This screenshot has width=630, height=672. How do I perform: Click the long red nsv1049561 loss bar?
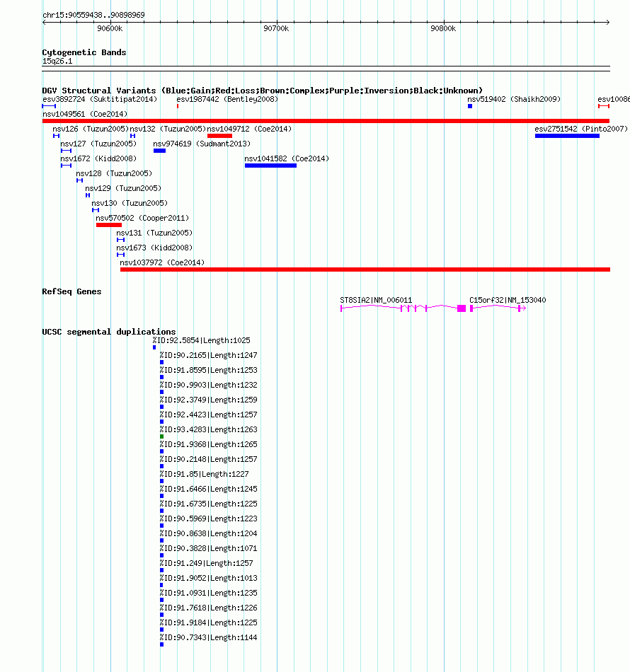[326, 121]
